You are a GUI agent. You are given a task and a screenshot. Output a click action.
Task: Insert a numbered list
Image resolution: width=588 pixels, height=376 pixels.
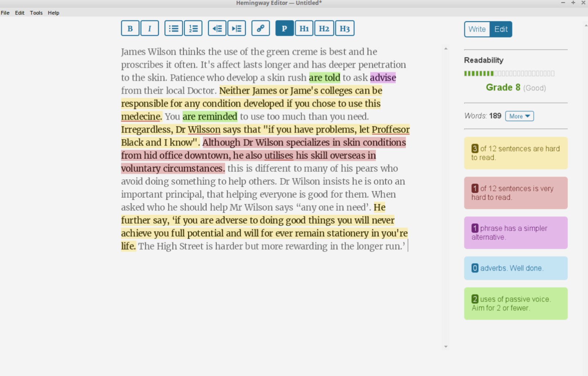tap(193, 28)
